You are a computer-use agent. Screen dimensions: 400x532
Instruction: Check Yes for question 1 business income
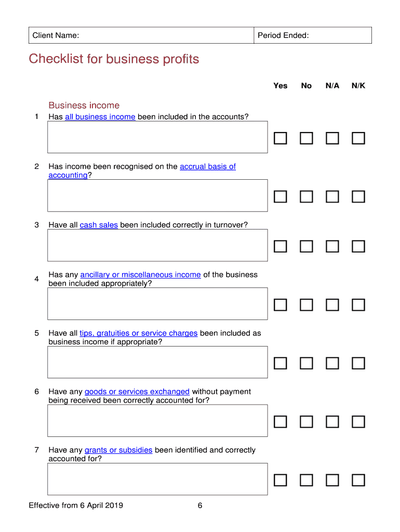point(281,138)
